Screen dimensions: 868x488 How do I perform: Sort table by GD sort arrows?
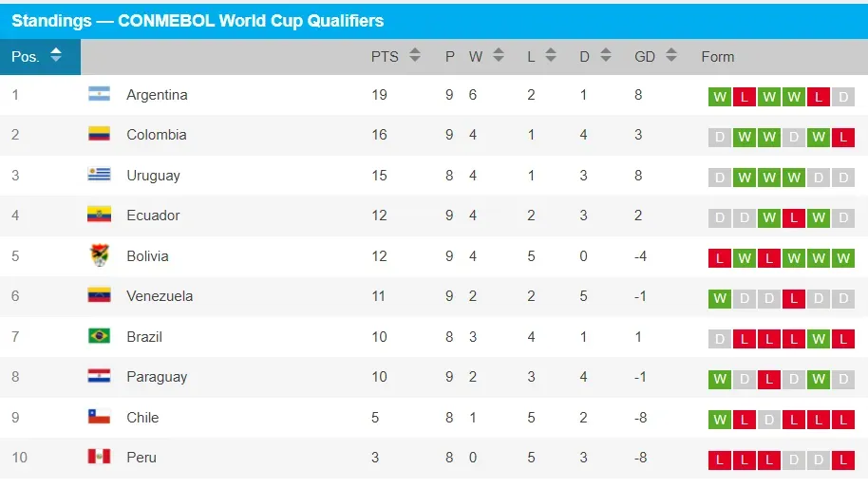pos(670,55)
